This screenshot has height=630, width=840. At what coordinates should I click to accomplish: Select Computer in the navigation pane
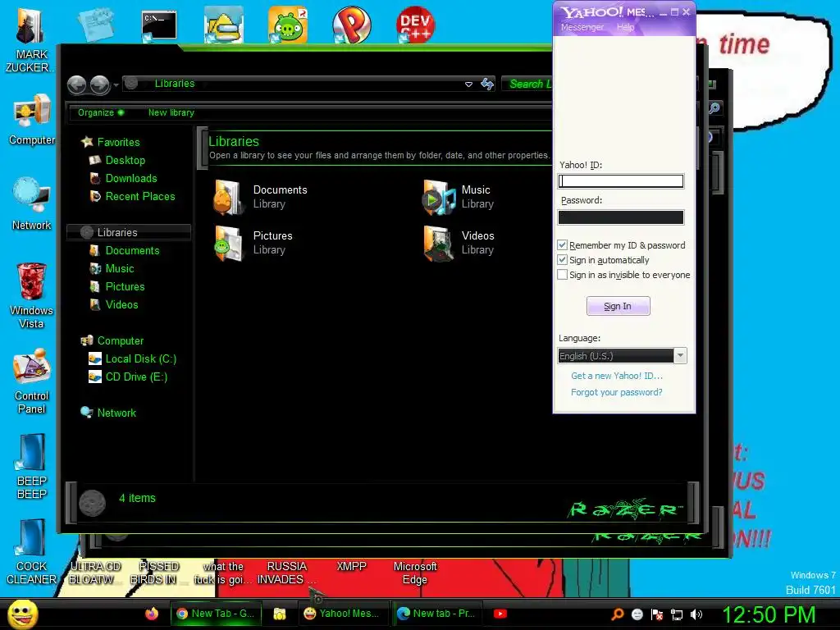click(x=120, y=340)
